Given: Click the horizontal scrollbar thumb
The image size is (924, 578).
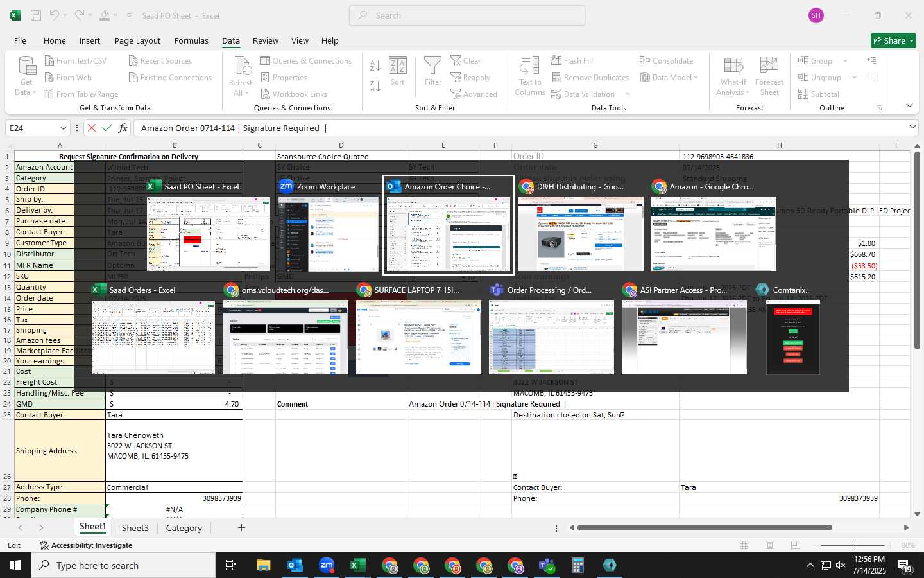Looking at the screenshot, I should click(705, 528).
